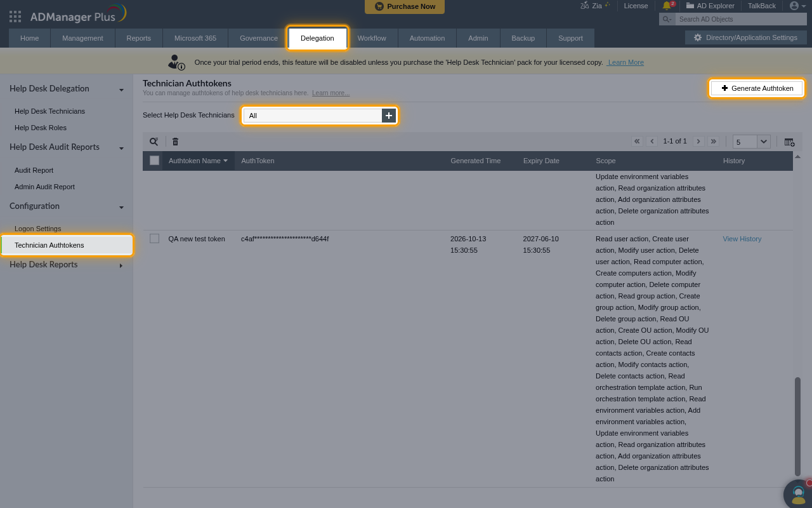
Task: Sort by the Authtoken Name column
Action: click(x=198, y=161)
